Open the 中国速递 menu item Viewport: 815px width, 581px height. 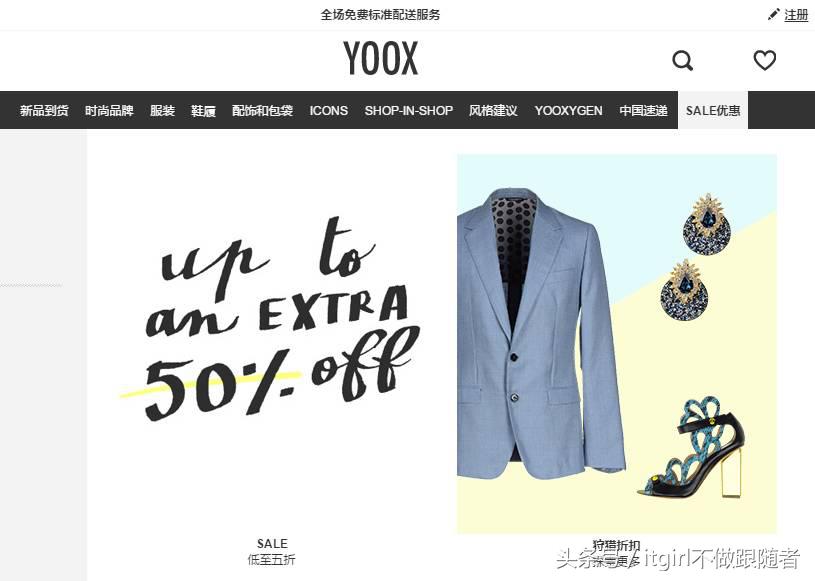pyautogui.click(x=643, y=111)
